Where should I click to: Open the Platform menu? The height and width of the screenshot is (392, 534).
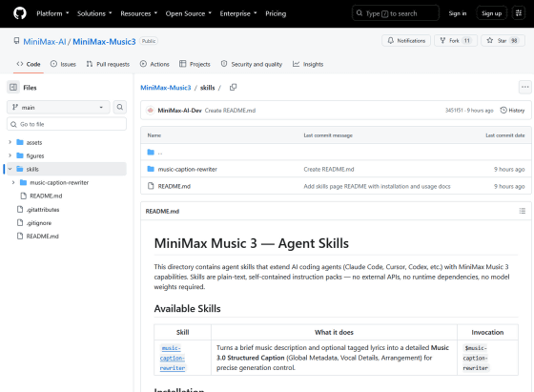52,13
